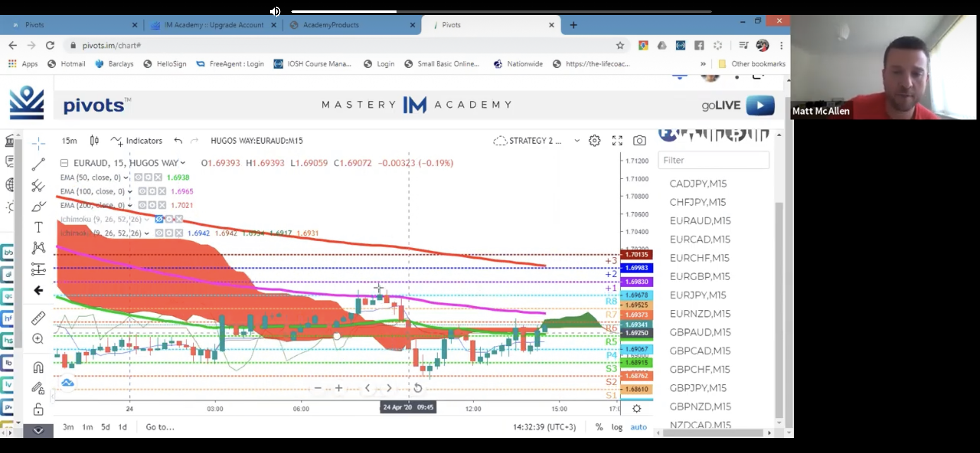Enable magnet mode in drawing toolbar
This screenshot has height=453, width=980.
38,367
